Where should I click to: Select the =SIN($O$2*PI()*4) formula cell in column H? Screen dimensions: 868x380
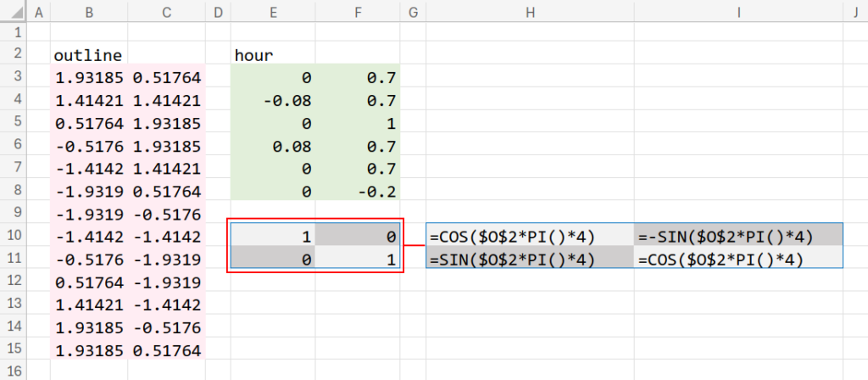[x=529, y=258]
